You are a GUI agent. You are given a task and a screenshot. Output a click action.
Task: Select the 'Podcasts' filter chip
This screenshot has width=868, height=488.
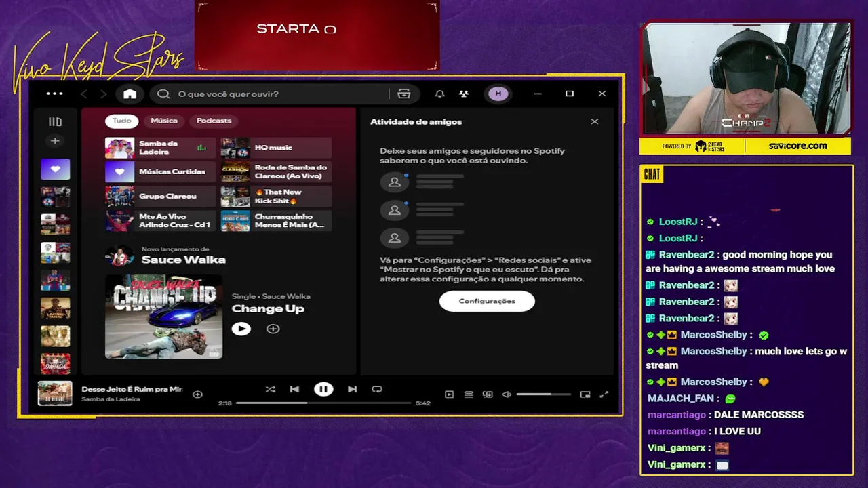coord(214,121)
